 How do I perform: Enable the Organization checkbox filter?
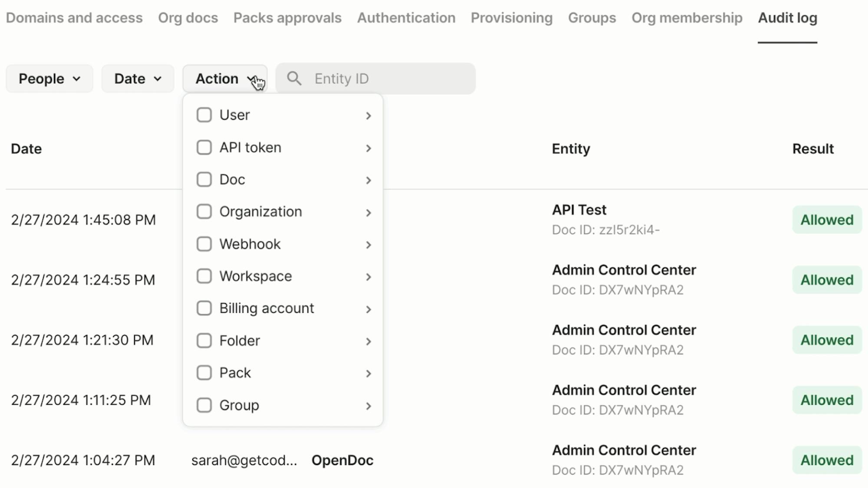tap(204, 212)
